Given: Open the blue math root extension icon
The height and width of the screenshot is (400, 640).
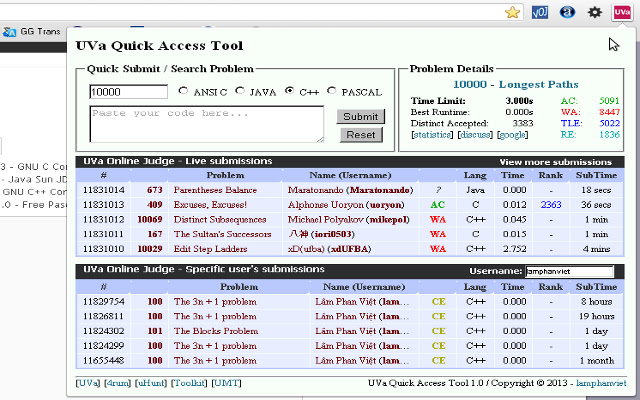Looking at the screenshot, I should point(540,12).
